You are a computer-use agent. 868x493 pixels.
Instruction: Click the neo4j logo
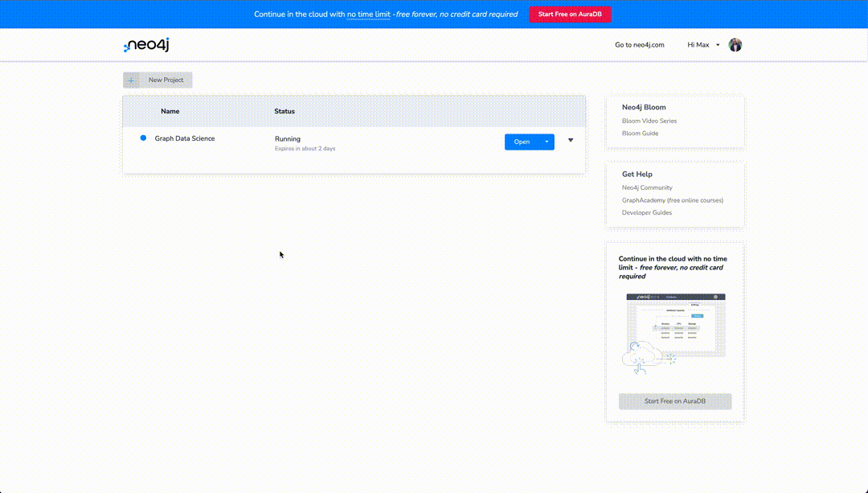[146, 45]
